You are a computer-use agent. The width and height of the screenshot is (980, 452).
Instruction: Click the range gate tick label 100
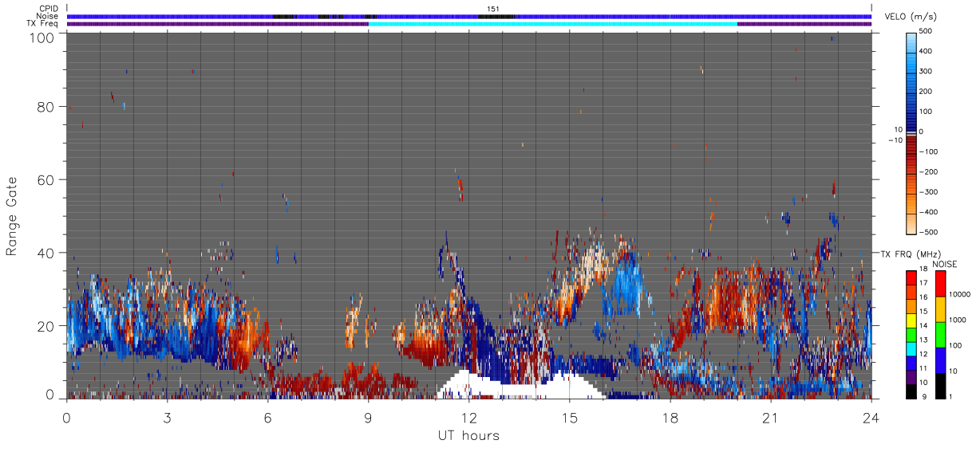[41, 37]
